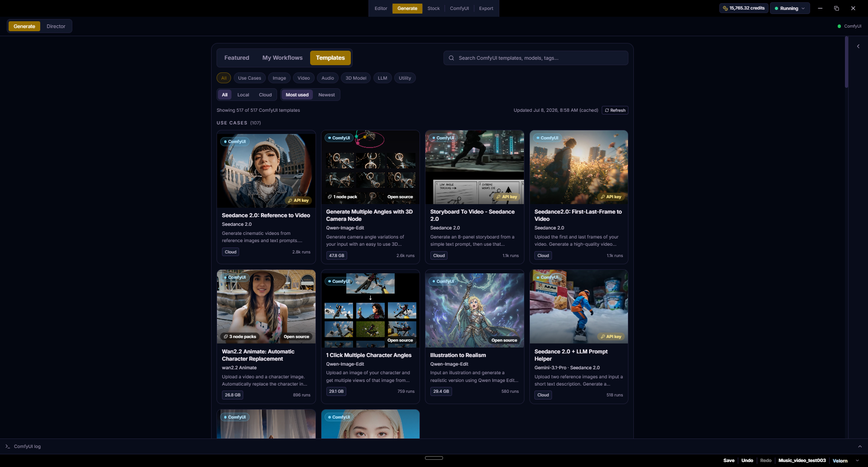The image size is (868, 467).
Task: Toggle All source filter
Action: 225,95
